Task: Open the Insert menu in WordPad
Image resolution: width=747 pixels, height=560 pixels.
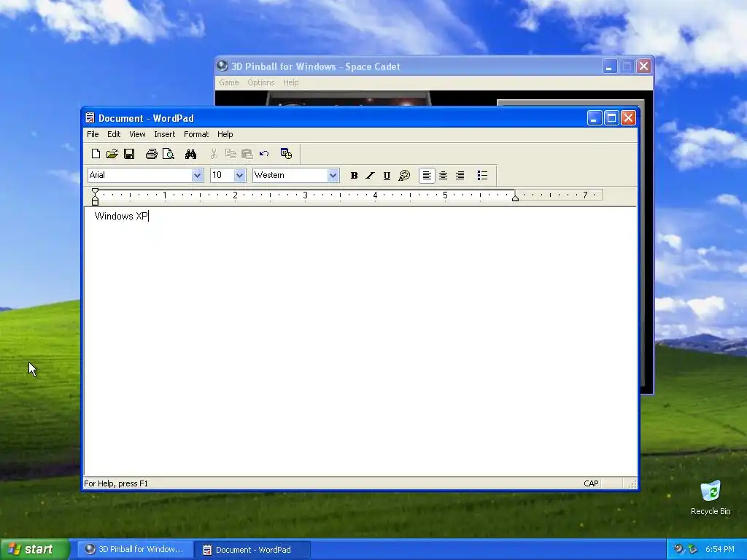Action: [164, 134]
